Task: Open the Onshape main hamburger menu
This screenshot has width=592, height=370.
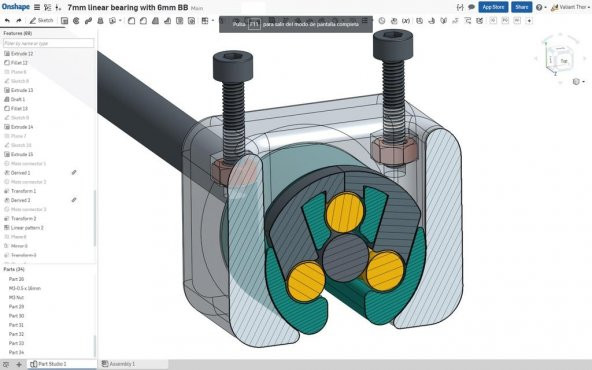Action: tap(37, 7)
